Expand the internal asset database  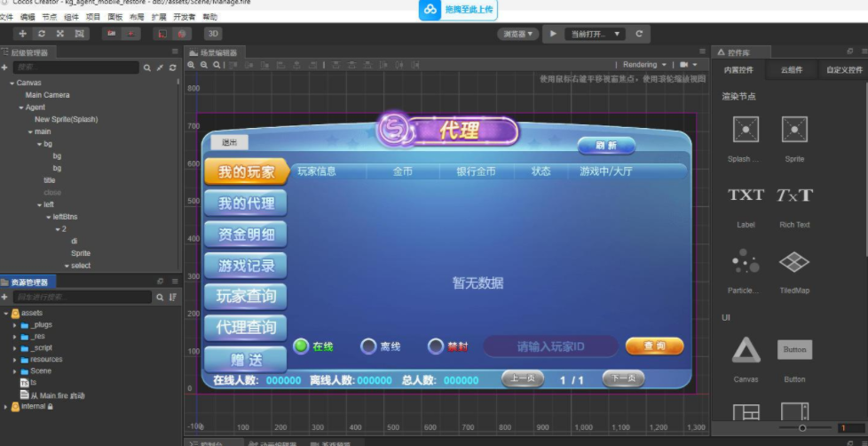tap(6, 407)
